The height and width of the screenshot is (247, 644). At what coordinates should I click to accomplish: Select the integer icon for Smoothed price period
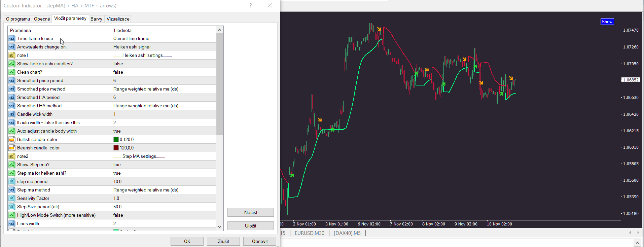click(x=12, y=80)
